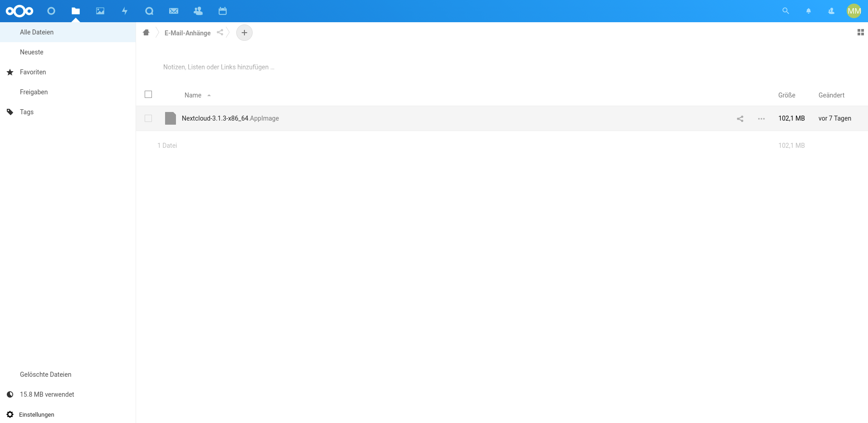Open the Calendar app icon
The image size is (868, 423).
point(223,11)
